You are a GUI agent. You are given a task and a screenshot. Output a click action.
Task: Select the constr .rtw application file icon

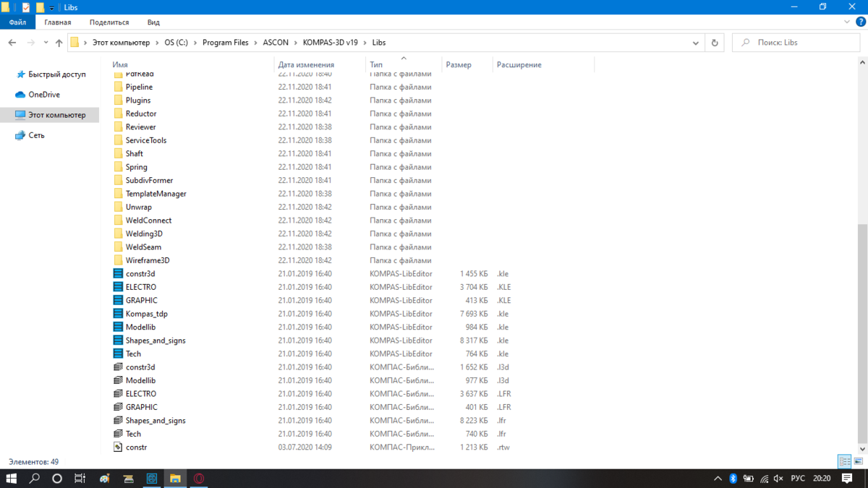tap(119, 447)
